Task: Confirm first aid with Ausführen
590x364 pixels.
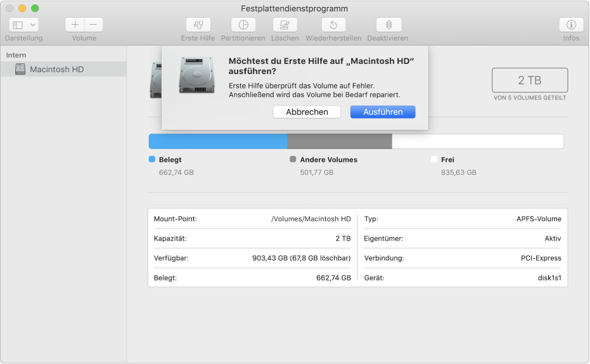Action: pos(383,111)
